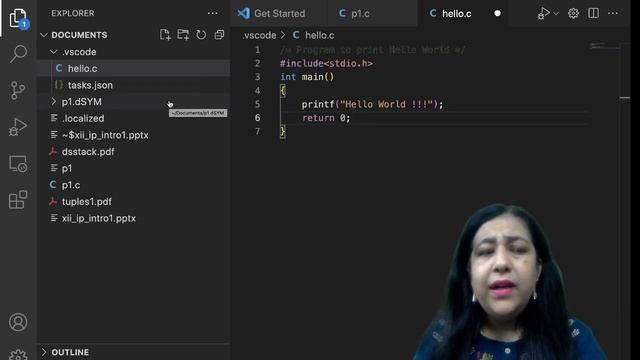Viewport: 640px width, 360px height.
Task: Click the editor minimap
Action: point(604,46)
